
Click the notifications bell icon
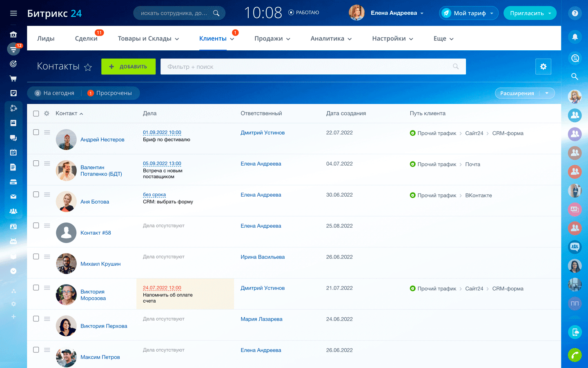pyautogui.click(x=575, y=37)
